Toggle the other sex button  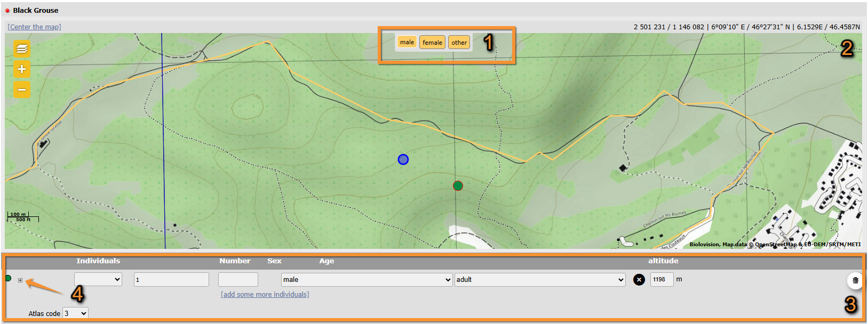click(x=459, y=43)
